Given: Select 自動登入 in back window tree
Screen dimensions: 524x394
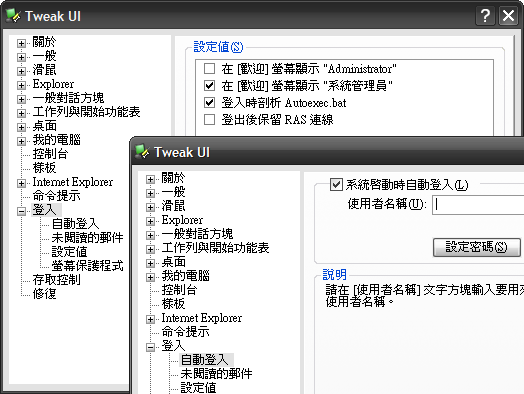Looking at the screenshot, I should click(75, 224).
